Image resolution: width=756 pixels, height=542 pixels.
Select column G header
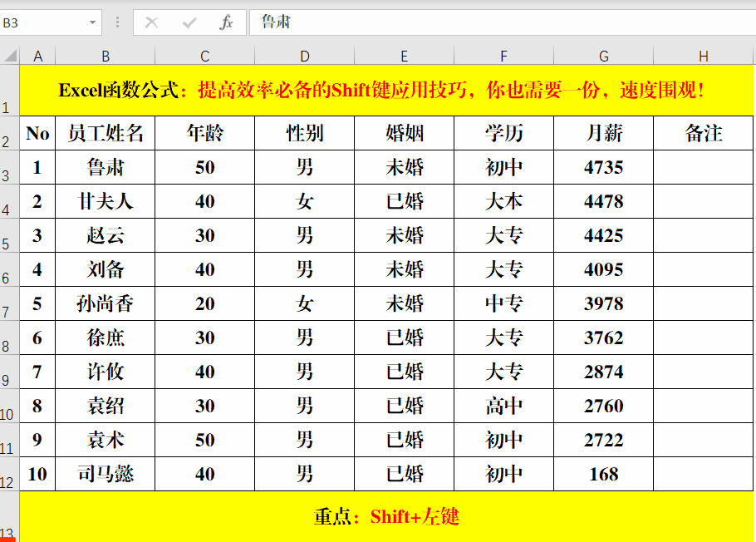[604, 56]
